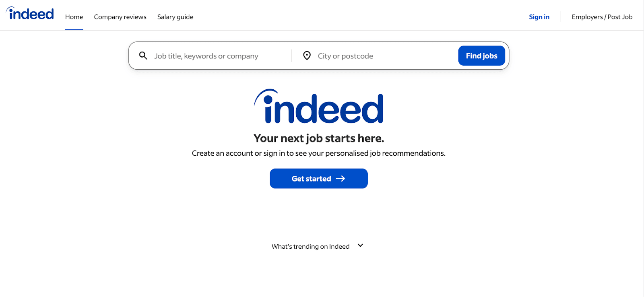The image size is (644, 297).
Task: Click the personalised job recommendations text
Action: 319,153
